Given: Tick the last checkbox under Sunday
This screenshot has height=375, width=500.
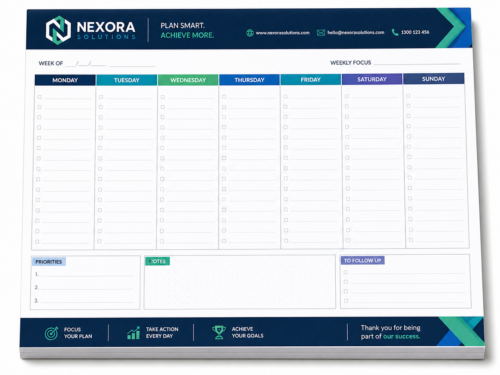Looking at the screenshot, I should coord(411,240).
